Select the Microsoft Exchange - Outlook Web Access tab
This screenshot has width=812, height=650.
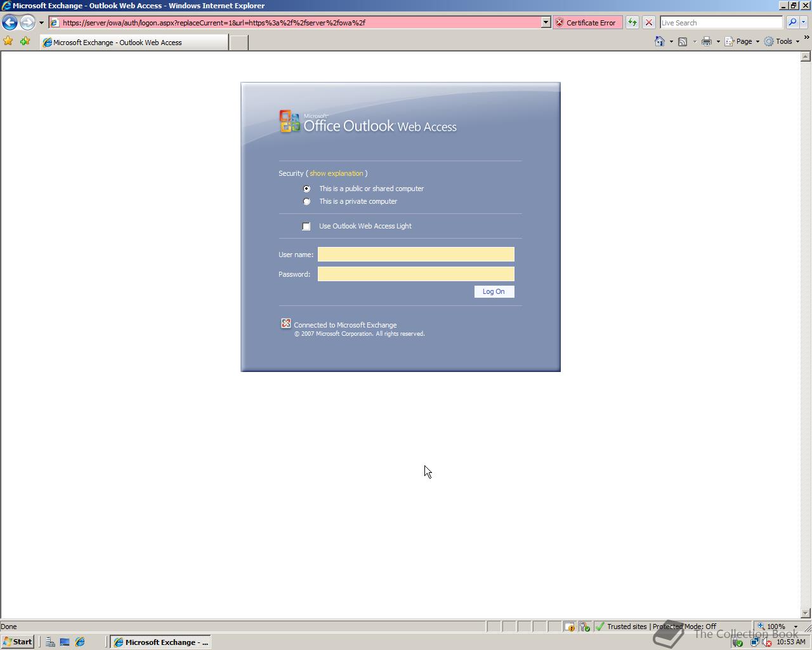coord(134,43)
